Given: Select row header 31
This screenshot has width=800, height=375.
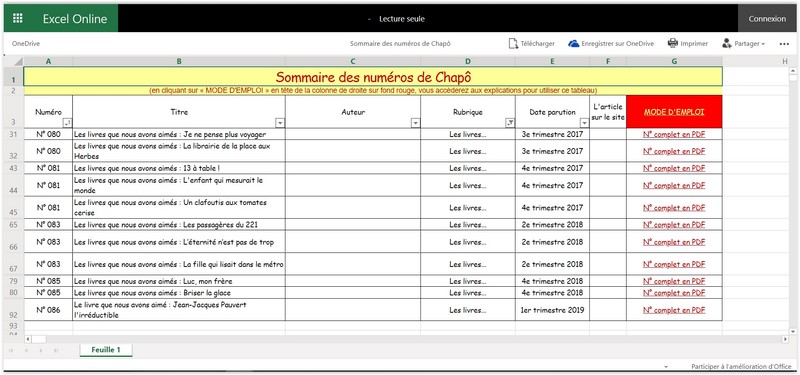Looking at the screenshot, I should pyautogui.click(x=13, y=134).
